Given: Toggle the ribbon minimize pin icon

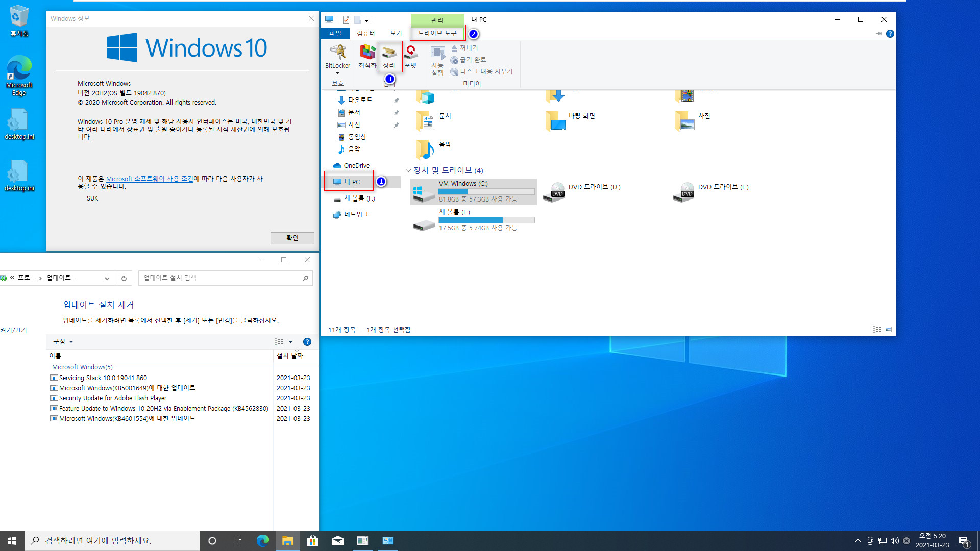Looking at the screenshot, I should pos(878,34).
